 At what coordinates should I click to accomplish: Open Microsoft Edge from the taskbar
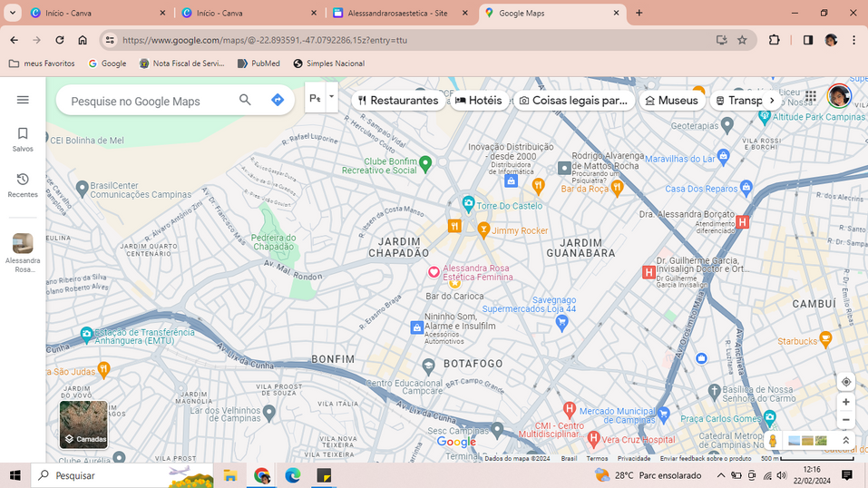pos(292,475)
